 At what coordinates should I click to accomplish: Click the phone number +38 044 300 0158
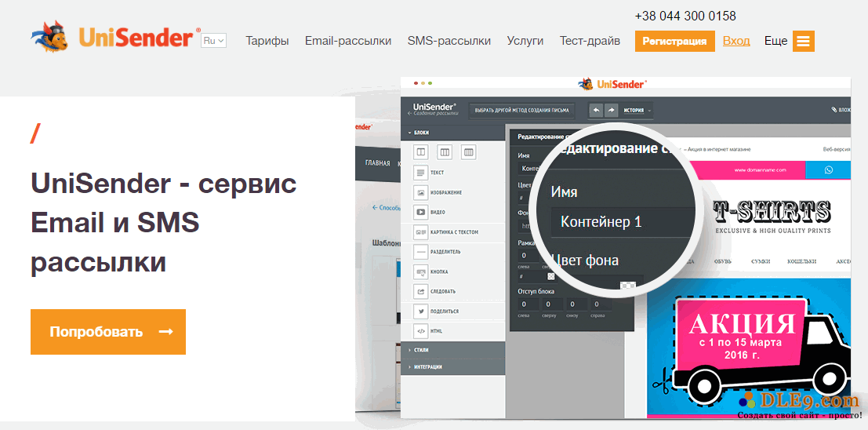coord(685,16)
